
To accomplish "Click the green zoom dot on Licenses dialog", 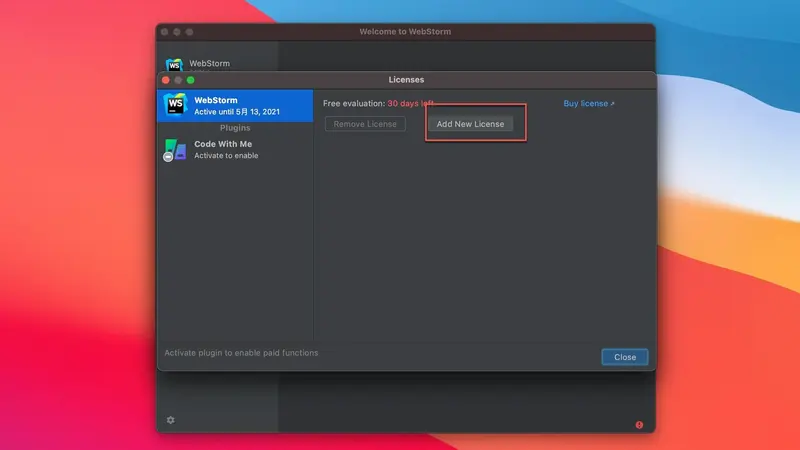I will tap(190, 80).
